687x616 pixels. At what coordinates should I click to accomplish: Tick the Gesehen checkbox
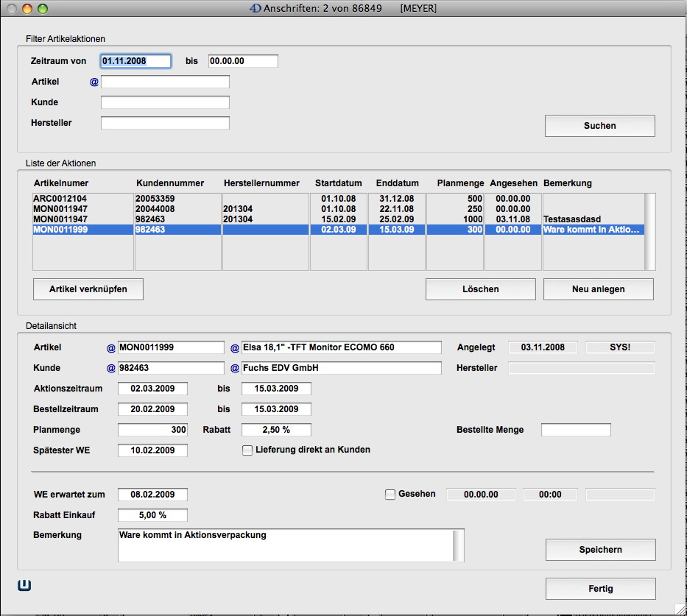tap(390, 495)
